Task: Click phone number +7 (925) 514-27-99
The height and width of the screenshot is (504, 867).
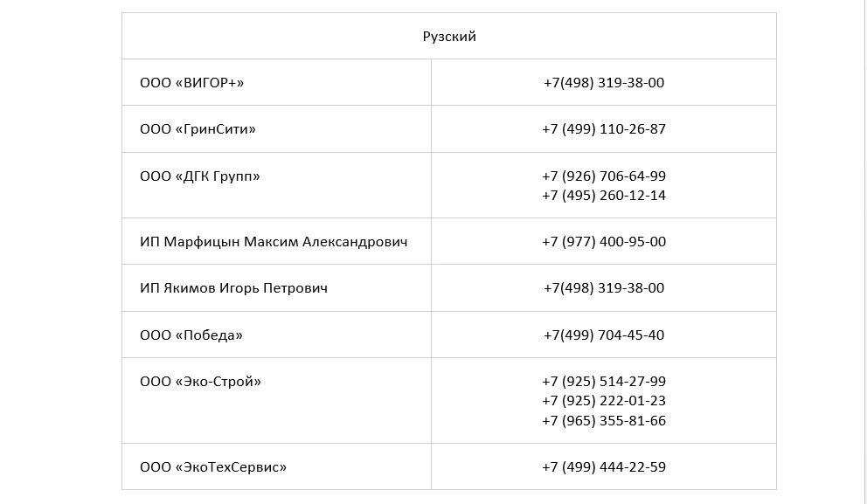Action: (604, 382)
